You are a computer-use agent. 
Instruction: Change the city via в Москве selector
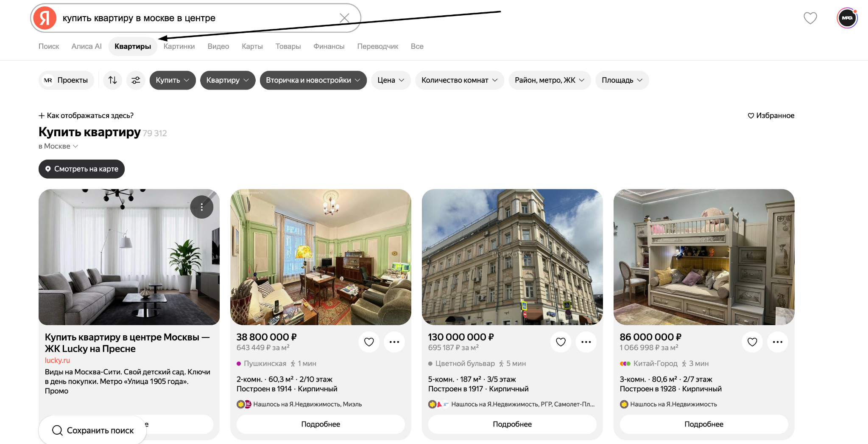pyautogui.click(x=59, y=146)
